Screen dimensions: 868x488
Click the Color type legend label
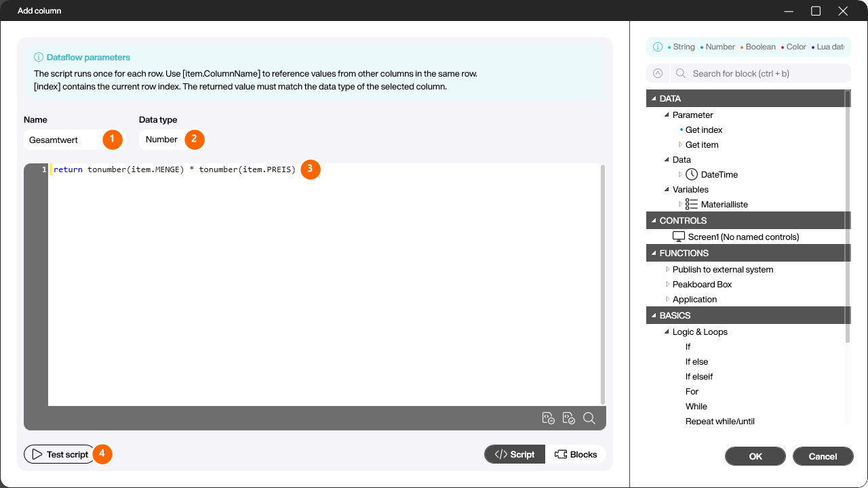tap(796, 47)
